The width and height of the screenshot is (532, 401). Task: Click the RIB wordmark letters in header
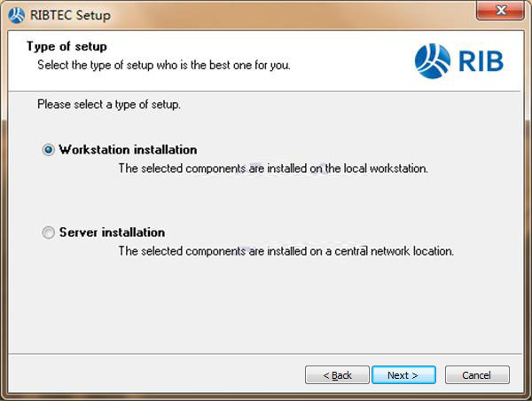coord(481,61)
